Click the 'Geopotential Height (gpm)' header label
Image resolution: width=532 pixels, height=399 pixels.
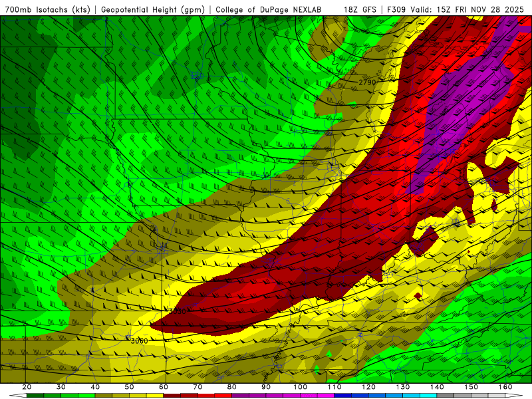pos(153,10)
